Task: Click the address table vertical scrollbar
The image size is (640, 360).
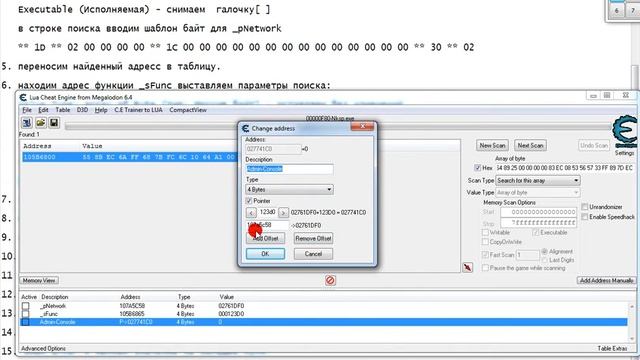Action: coord(631,322)
